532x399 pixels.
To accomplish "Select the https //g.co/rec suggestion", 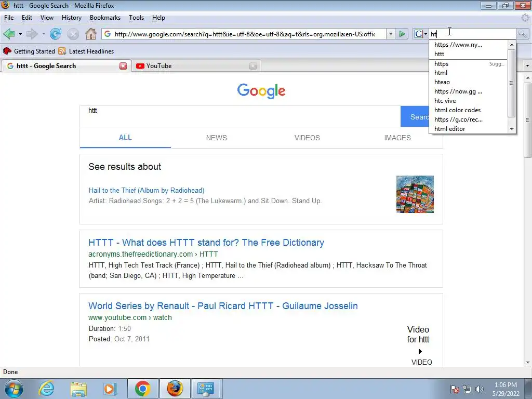I will [x=468, y=119].
